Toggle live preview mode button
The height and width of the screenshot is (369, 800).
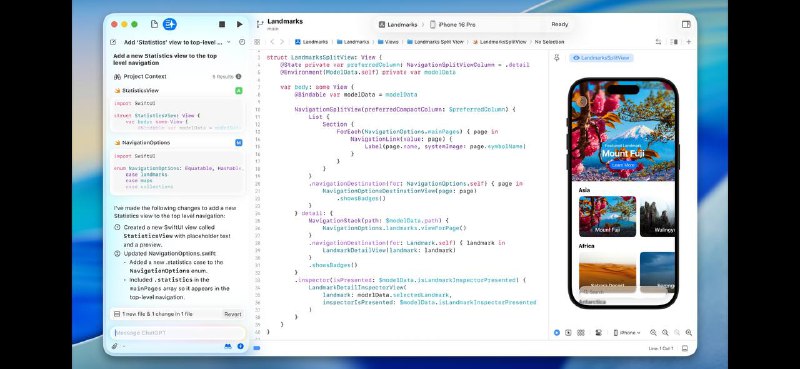pos(557,332)
